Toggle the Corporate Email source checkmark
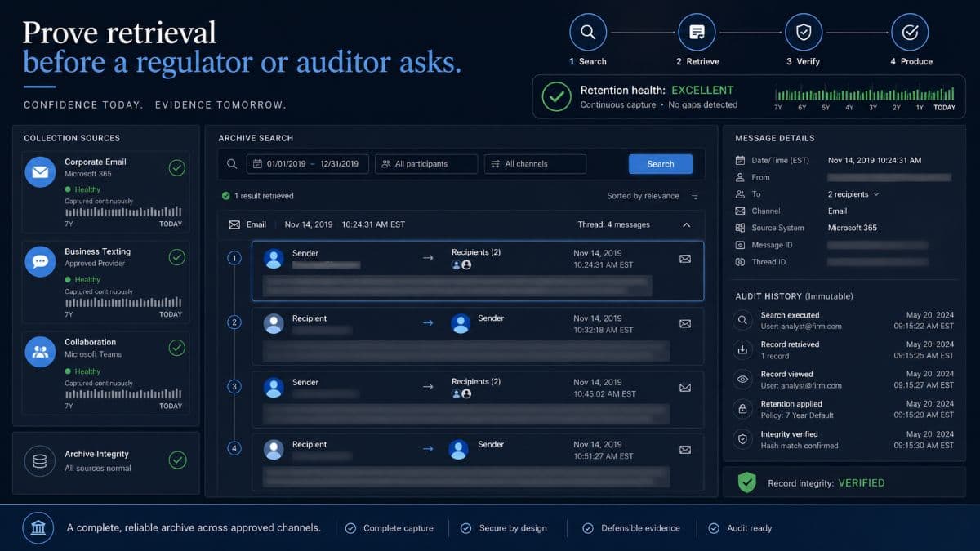 click(176, 168)
